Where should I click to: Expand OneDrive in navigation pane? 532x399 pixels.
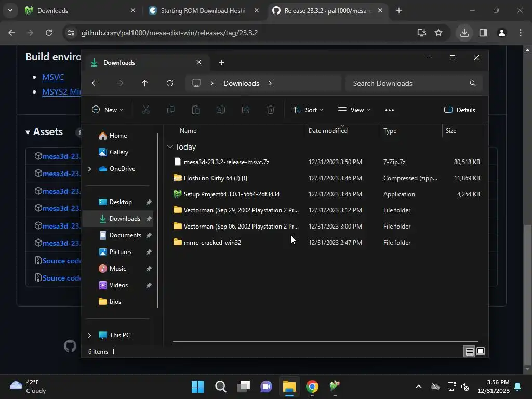tap(89, 169)
